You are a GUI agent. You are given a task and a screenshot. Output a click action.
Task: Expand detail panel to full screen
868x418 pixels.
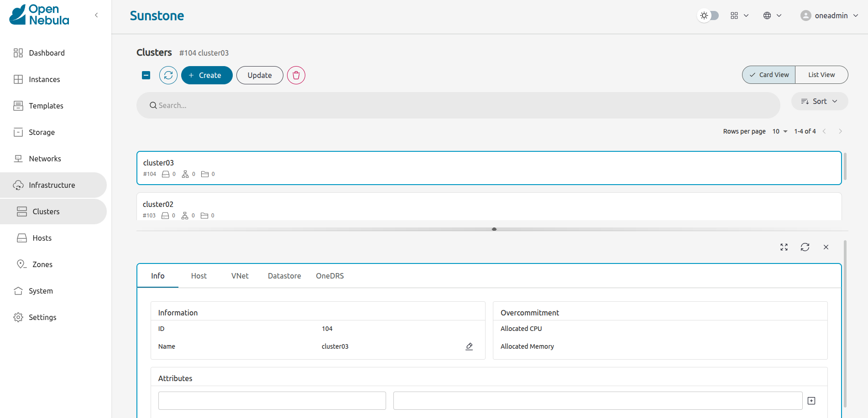pyautogui.click(x=784, y=247)
